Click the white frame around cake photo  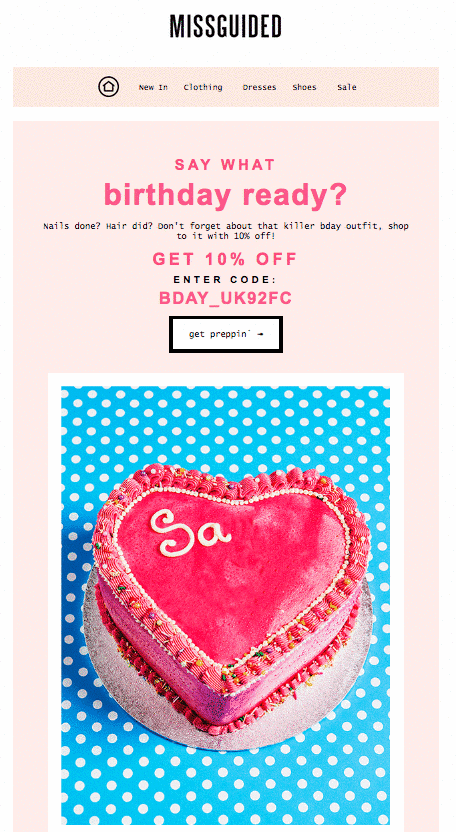tap(54, 600)
